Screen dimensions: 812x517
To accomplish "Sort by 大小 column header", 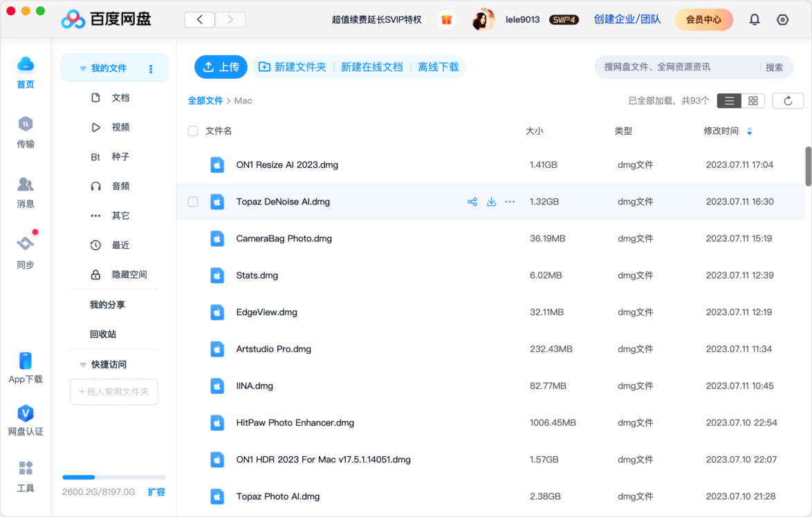I will point(535,131).
